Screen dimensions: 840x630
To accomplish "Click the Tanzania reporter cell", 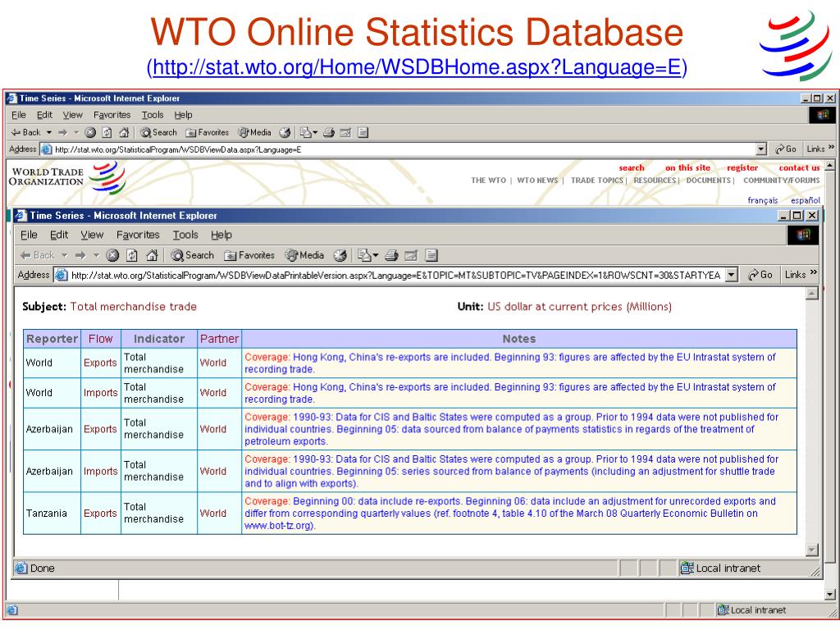I will pyautogui.click(x=52, y=514).
